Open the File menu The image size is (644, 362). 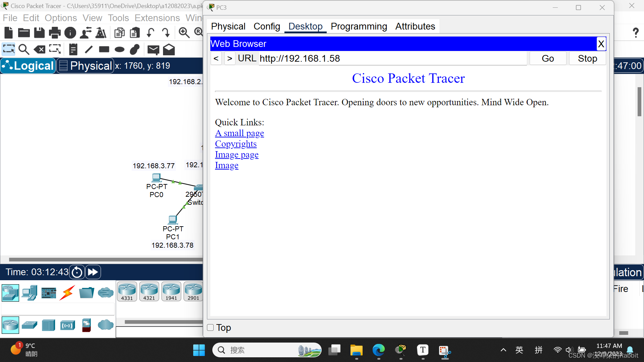pos(10,18)
